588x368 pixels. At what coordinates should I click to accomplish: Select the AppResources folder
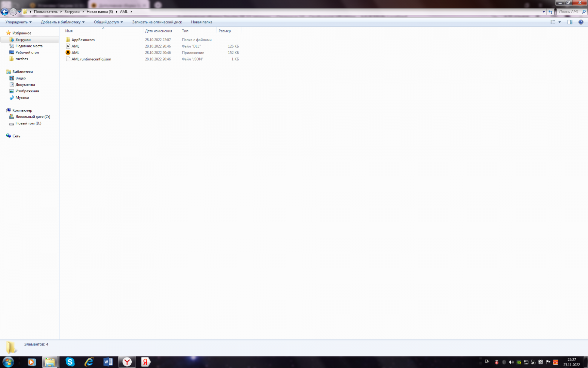pyautogui.click(x=83, y=40)
